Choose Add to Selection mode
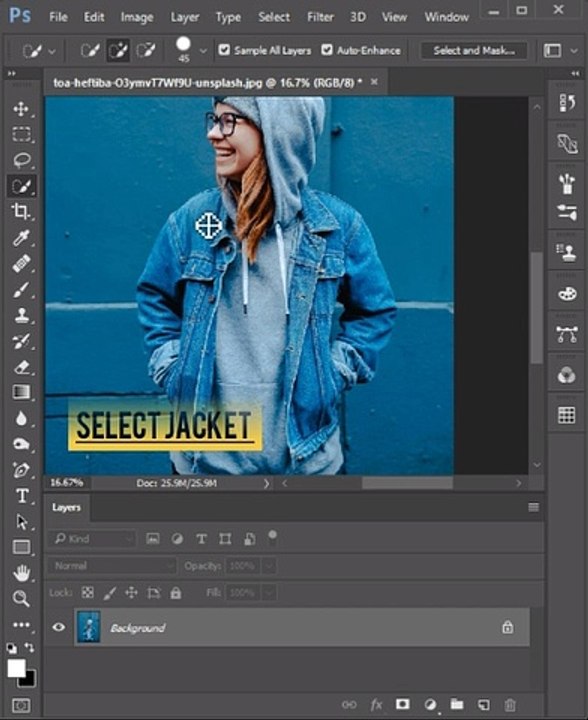Screen dimensions: 588x720 point(118,50)
